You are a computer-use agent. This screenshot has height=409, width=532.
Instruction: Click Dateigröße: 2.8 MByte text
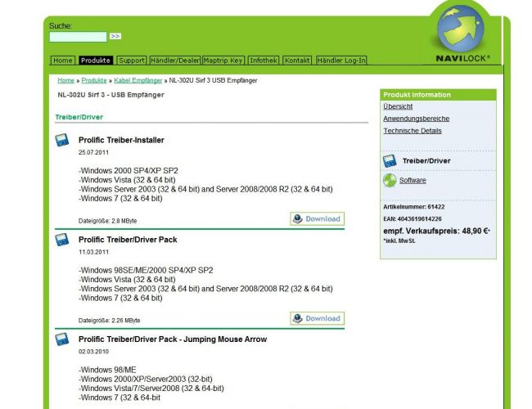point(107,221)
